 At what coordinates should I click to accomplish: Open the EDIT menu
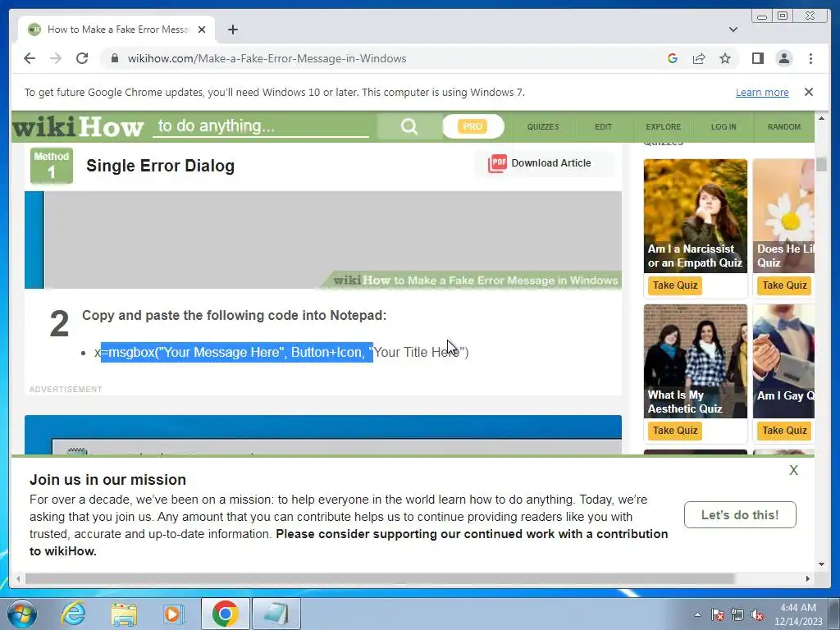pos(603,127)
